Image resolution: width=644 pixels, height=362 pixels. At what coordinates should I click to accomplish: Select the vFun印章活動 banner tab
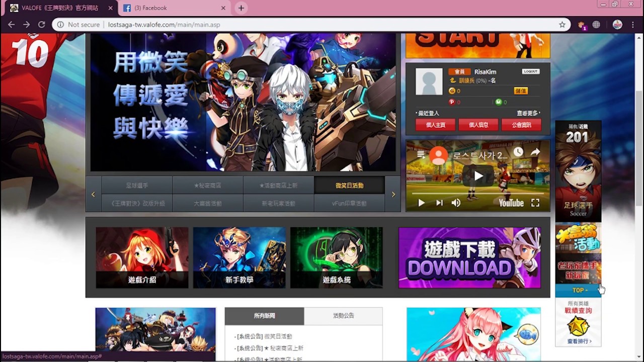point(349,203)
